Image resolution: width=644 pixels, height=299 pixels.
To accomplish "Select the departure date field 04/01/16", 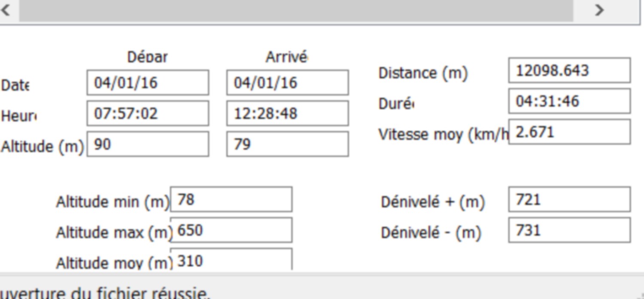I will click(x=148, y=82).
